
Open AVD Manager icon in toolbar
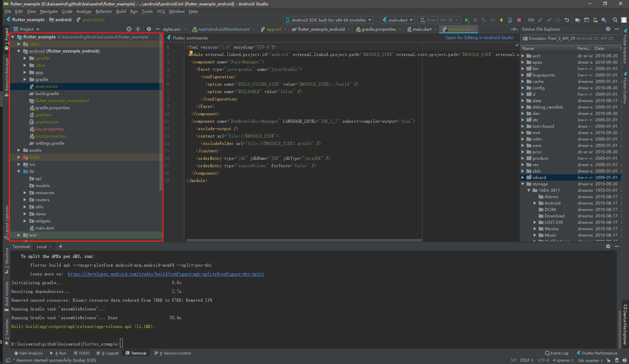[595, 20]
